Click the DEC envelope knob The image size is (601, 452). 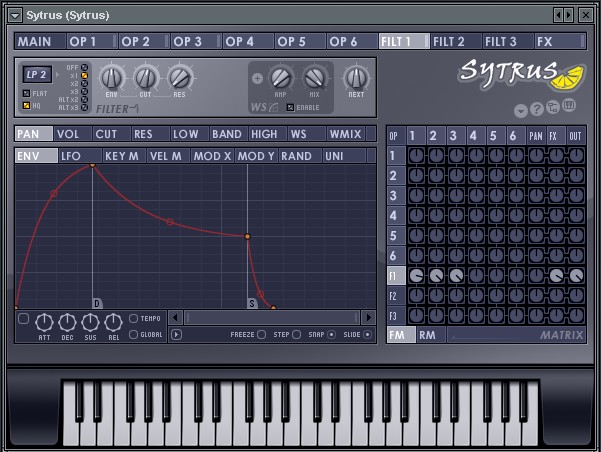(x=67, y=322)
